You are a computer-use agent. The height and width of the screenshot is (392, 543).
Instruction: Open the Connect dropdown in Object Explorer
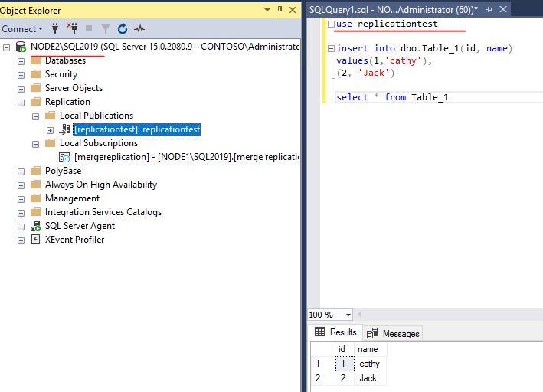[x=22, y=29]
